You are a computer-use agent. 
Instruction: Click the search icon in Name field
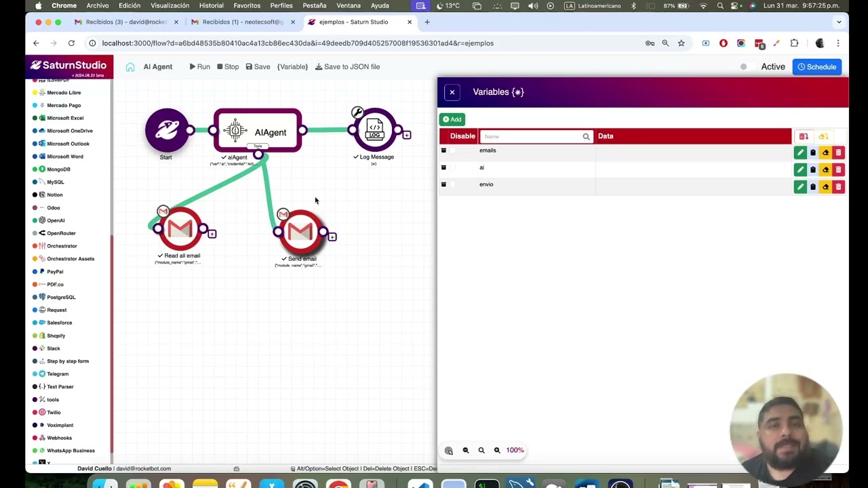tap(586, 137)
